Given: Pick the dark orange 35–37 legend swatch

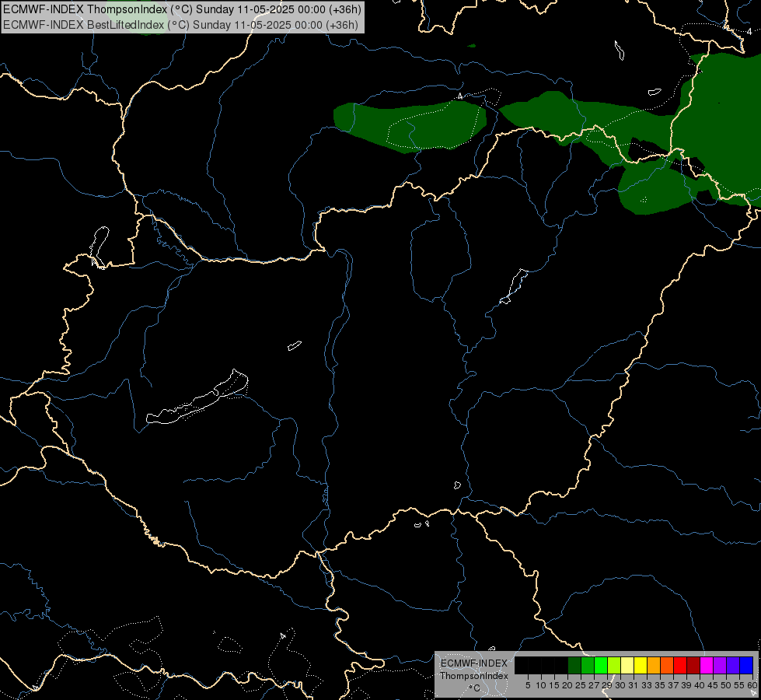Looking at the screenshot, I should 667,665.
